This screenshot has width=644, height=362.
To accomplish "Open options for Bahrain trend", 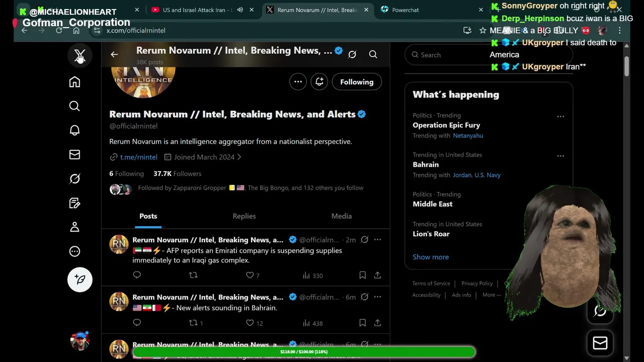I will point(560,156).
